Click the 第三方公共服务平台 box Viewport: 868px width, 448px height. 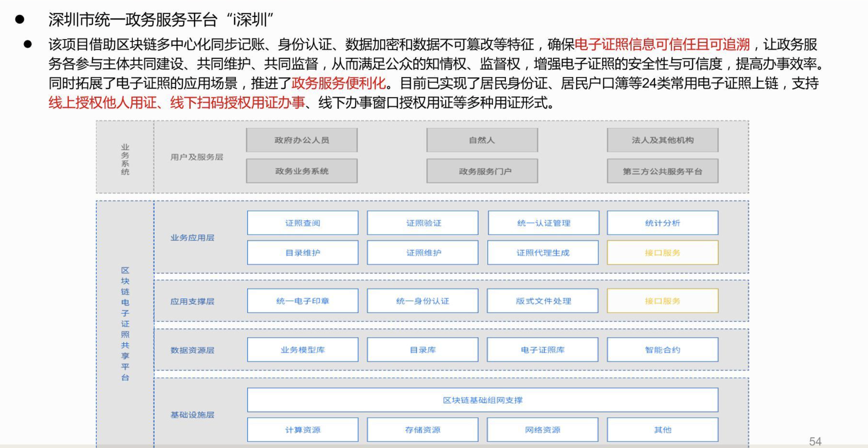coord(662,171)
